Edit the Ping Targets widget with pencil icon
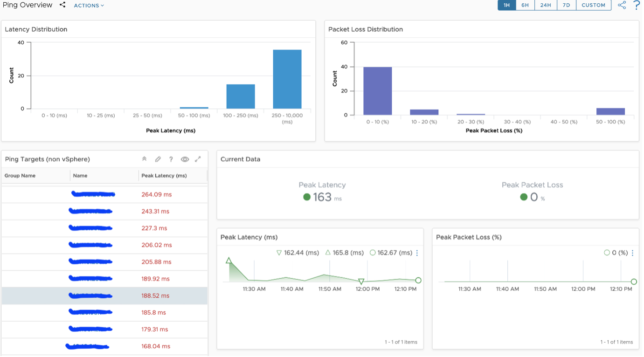Image resolution: width=644 pixels, height=357 pixels. 158,159
